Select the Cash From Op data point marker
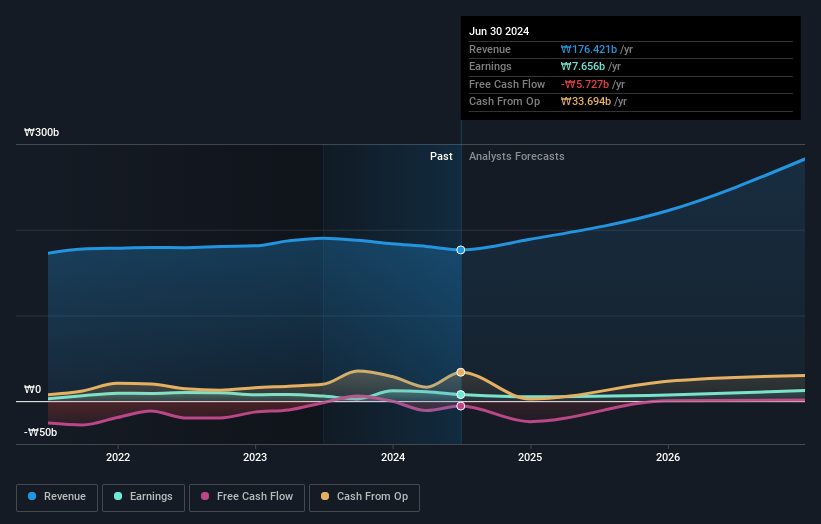The image size is (821, 524). [461, 372]
